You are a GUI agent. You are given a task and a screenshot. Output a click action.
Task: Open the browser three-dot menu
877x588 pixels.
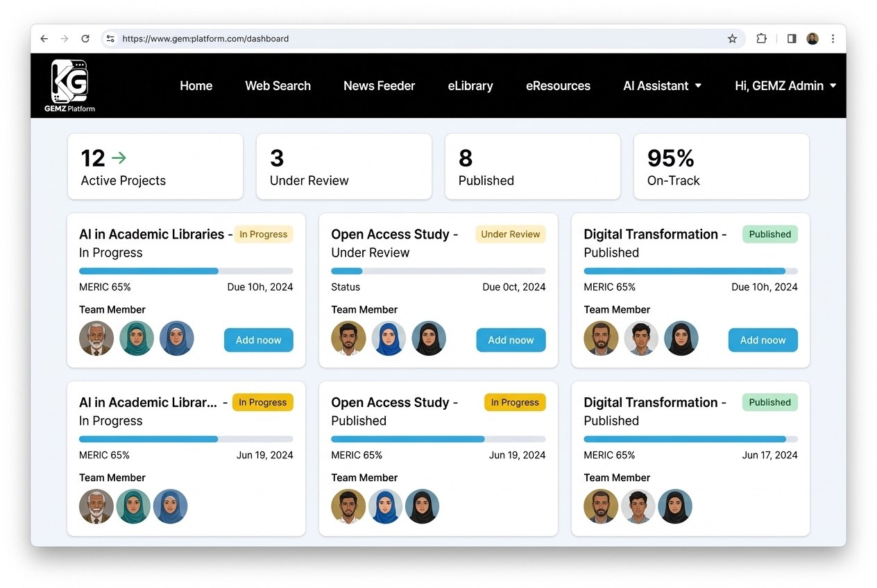point(833,39)
